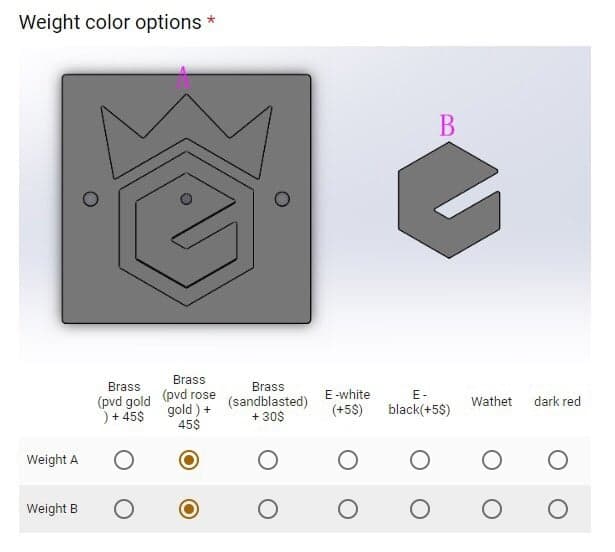
Task: Choose dark red for Weight B
Action: [558, 509]
